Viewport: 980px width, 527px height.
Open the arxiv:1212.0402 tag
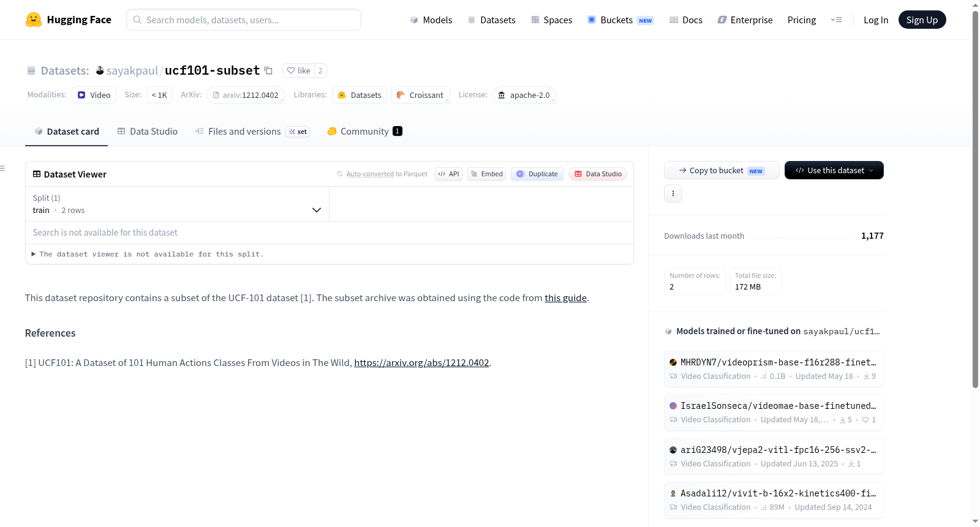pyautogui.click(x=245, y=95)
